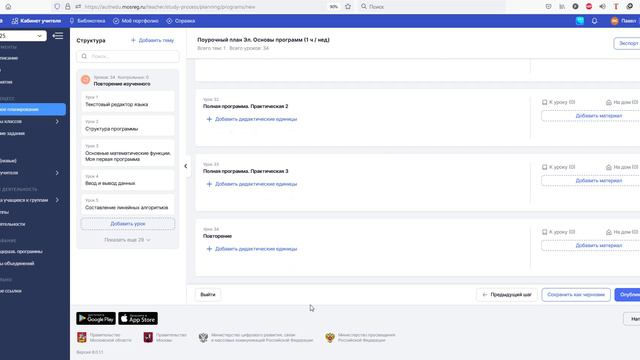Click the Министерство просвещения emblem

point(330,337)
